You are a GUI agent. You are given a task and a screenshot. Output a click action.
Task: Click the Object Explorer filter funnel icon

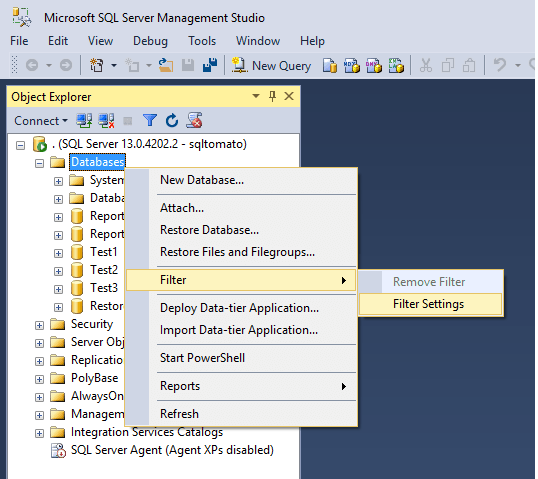(x=150, y=120)
